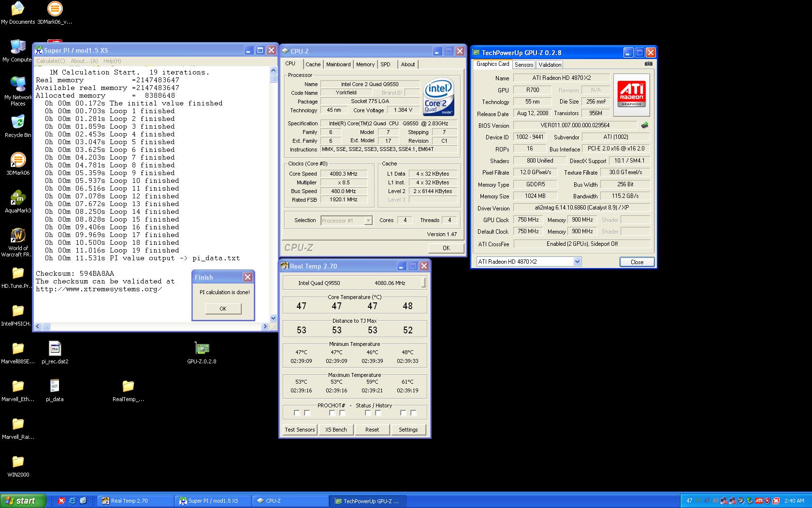Open the Start menu

pyautogui.click(x=23, y=501)
